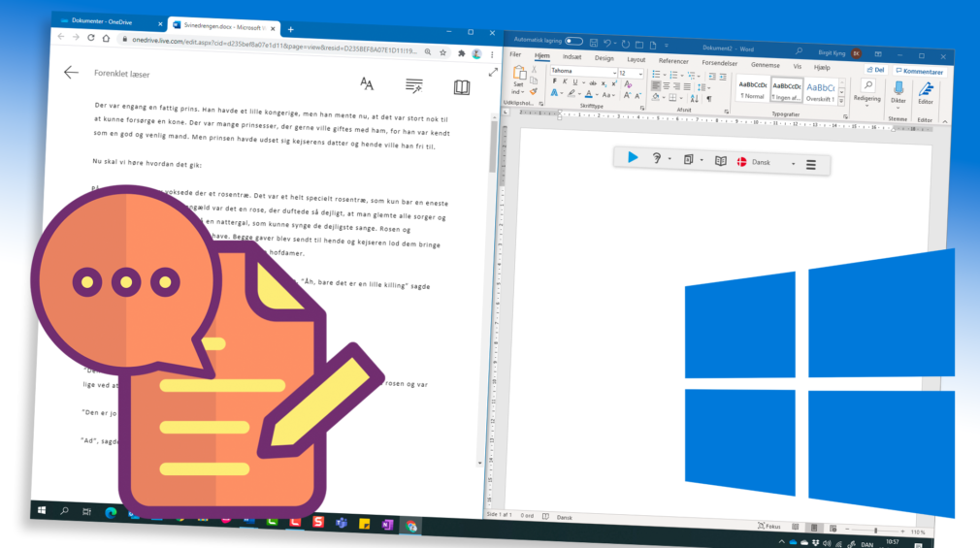Screen dimensions: 980x548
Task: Apply the Normal style
Action: click(x=752, y=90)
